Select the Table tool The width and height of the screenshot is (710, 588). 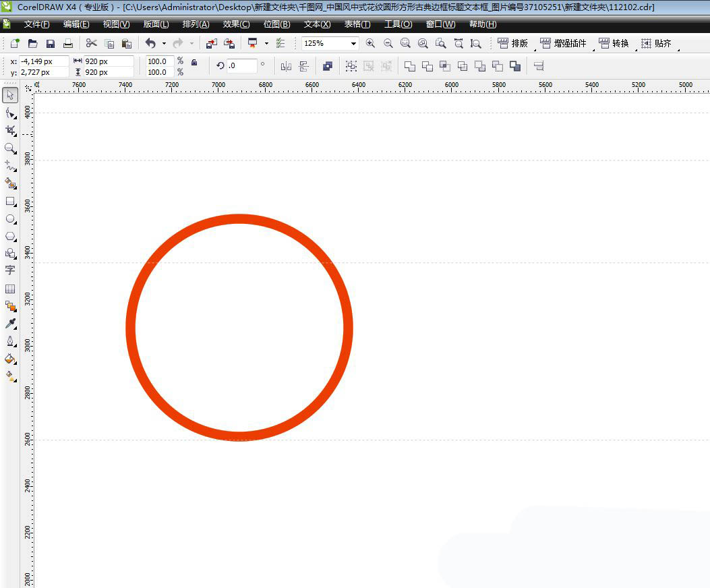coord(10,289)
